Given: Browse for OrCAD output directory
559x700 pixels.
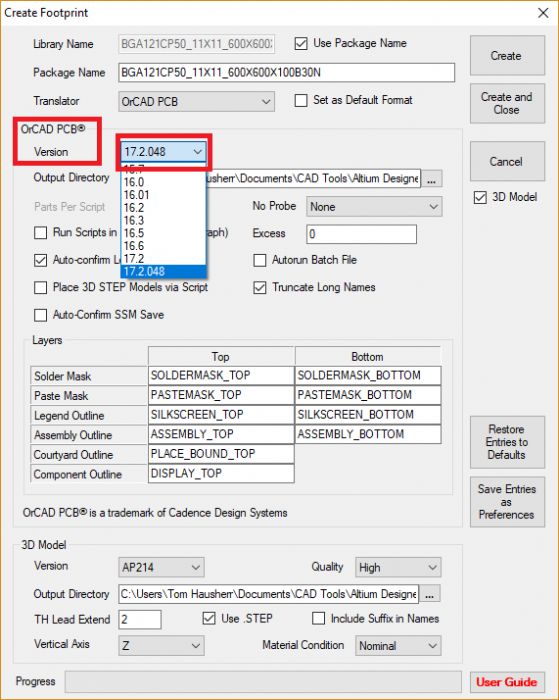Looking at the screenshot, I should (431, 179).
